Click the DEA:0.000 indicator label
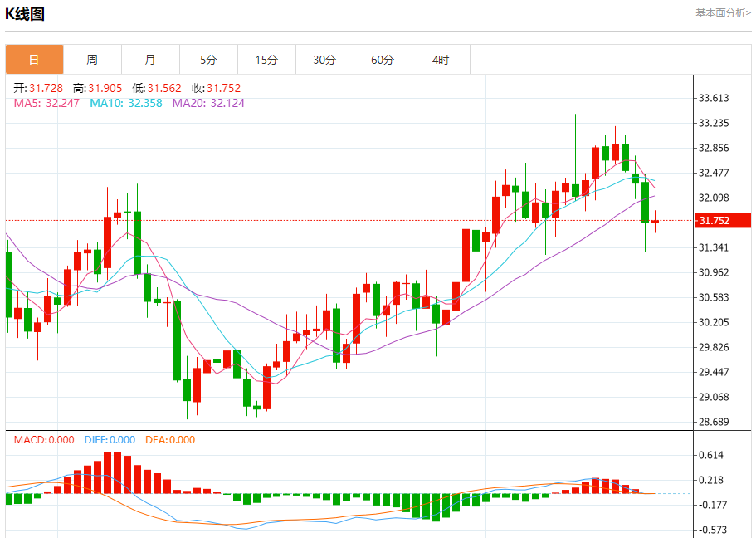 [170, 440]
